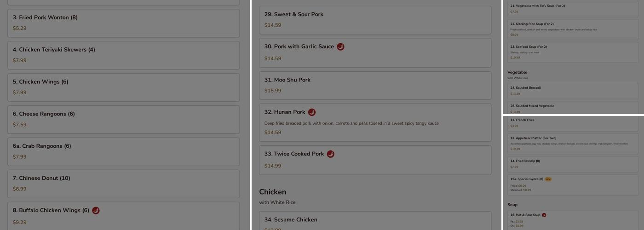Open the 6a. Crab Rangoons item

(123, 152)
